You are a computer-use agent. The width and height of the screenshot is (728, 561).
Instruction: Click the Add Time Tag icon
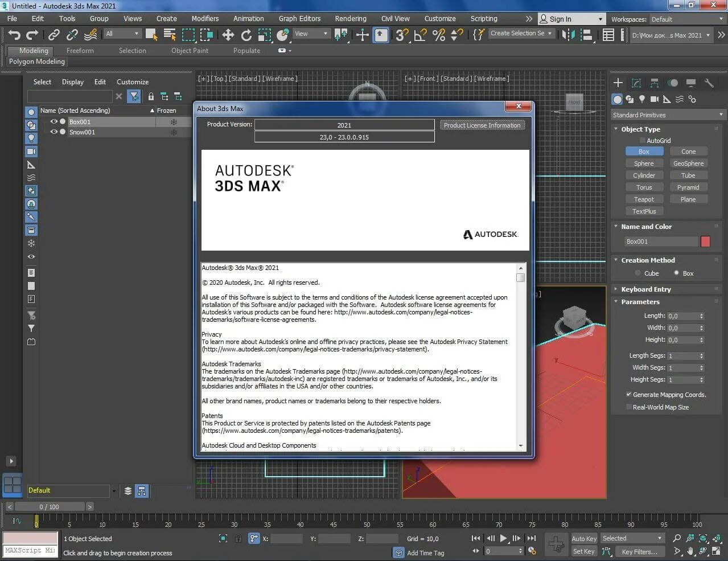[398, 552]
